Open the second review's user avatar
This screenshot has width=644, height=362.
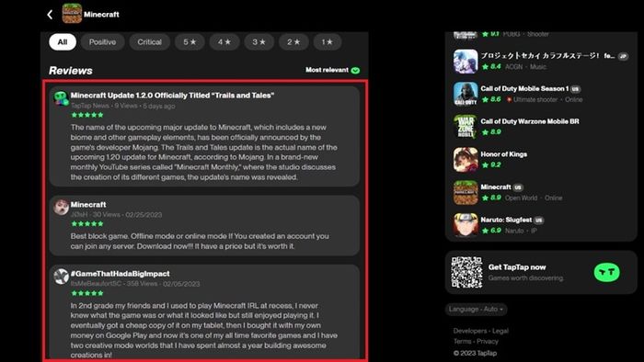[x=62, y=208]
